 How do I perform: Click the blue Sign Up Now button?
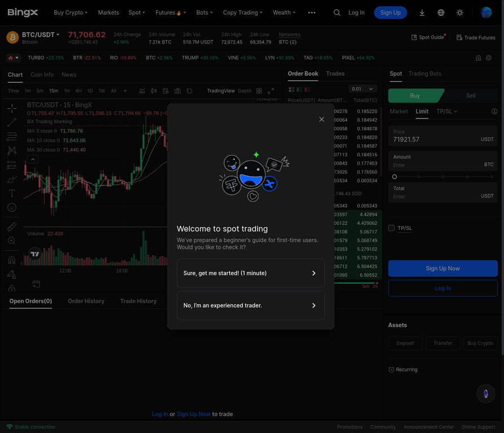click(443, 268)
